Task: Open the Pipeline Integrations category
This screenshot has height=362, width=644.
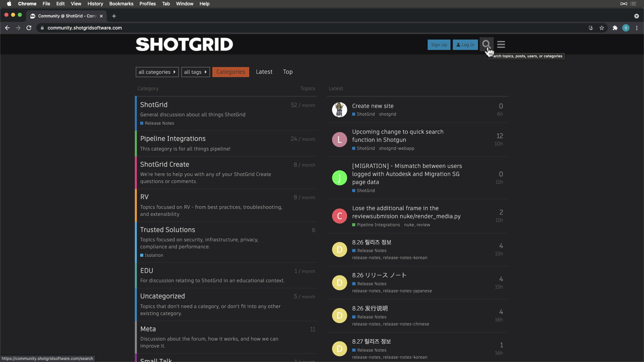Action: (x=173, y=138)
